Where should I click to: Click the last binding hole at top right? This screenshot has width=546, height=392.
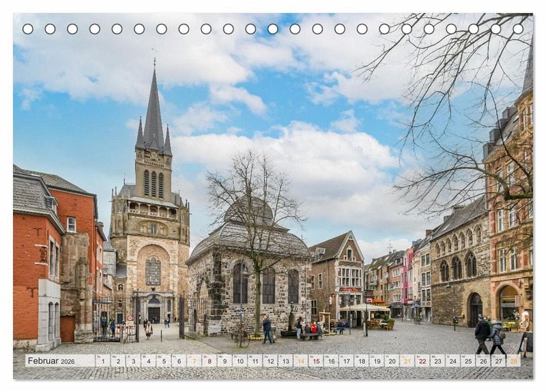(x=518, y=29)
